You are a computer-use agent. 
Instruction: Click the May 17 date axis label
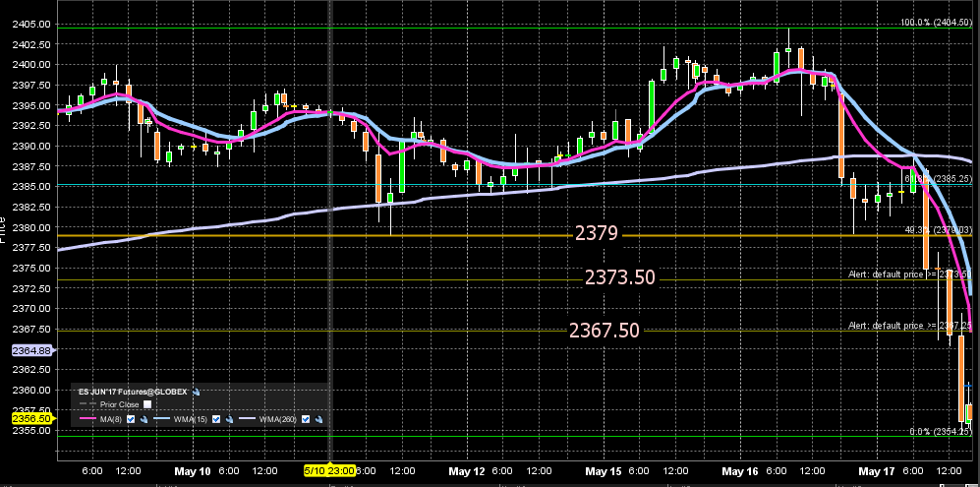point(879,470)
